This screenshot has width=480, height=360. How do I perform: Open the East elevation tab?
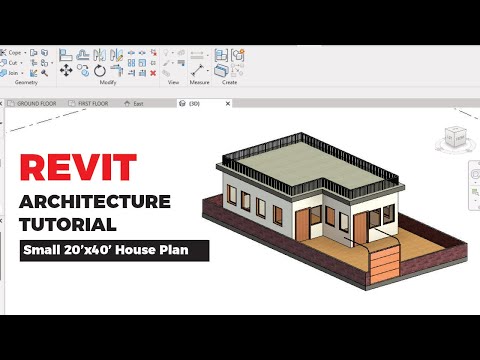point(134,104)
